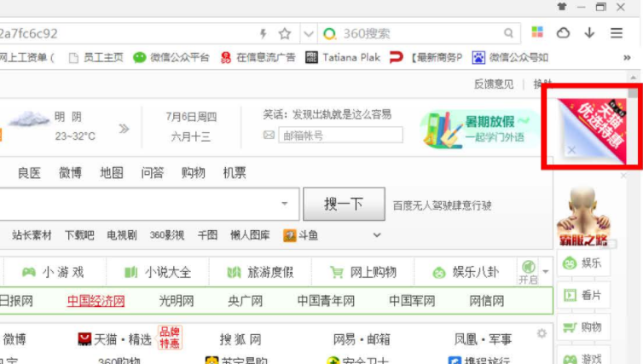Open hot search 百度无人驾驶肆意行驶
The width and height of the screenshot is (643, 364).
[442, 205]
